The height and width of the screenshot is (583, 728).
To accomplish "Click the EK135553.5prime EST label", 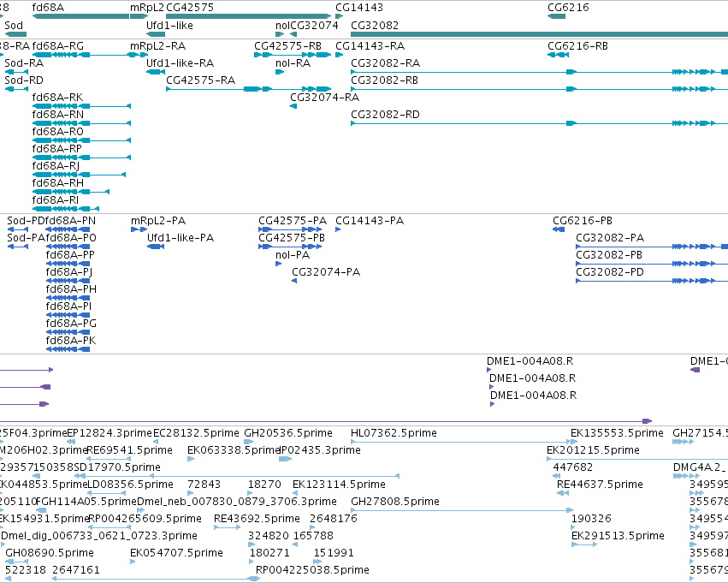I will [x=617, y=433].
